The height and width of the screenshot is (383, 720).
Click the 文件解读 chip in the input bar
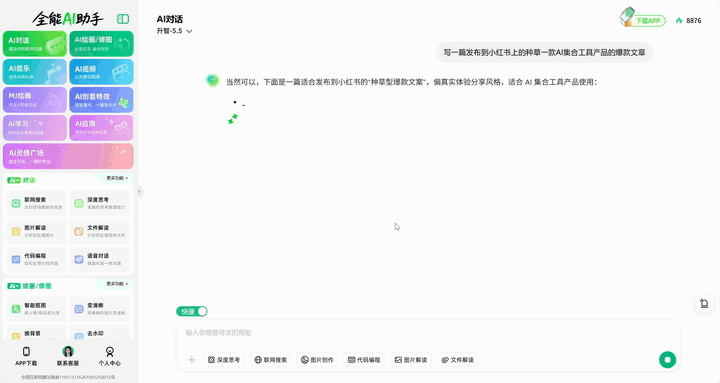[457, 360]
